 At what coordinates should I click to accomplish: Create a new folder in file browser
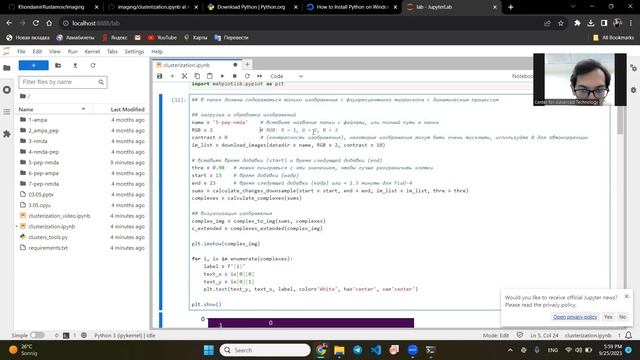point(58,65)
